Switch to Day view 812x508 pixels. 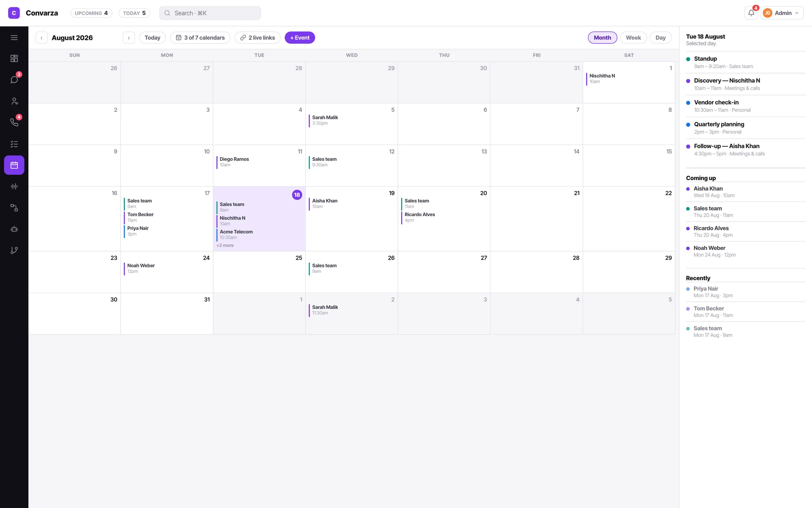click(661, 37)
